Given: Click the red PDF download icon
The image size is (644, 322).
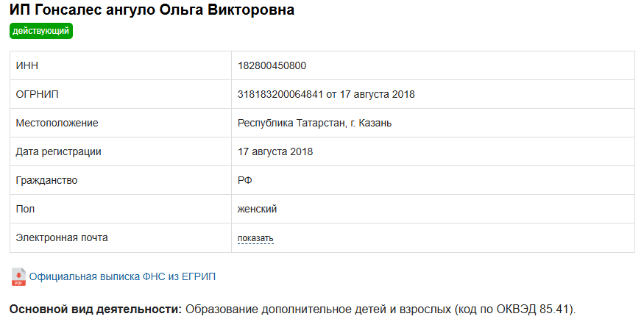Looking at the screenshot, I should tap(18, 276).
